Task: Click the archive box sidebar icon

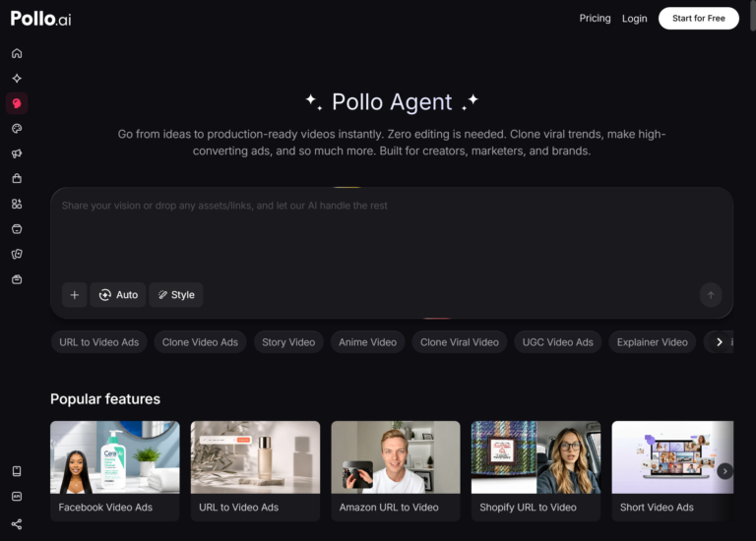Action: 17,229
